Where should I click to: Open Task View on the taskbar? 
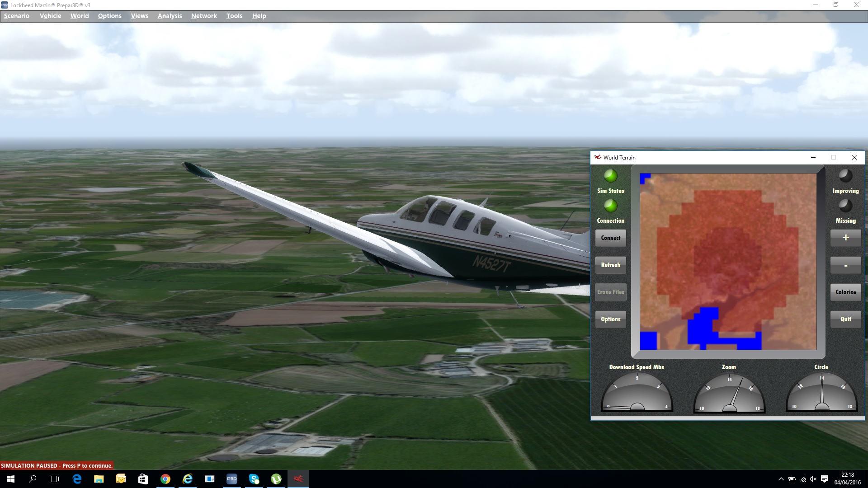[x=54, y=479]
